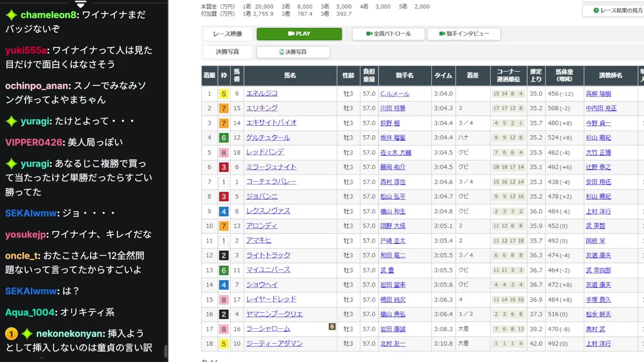The height and width of the screenshot is (362, 644).
Task: Open trainer 高柳 瑞樹's page
Action: (x=599, y=94)
